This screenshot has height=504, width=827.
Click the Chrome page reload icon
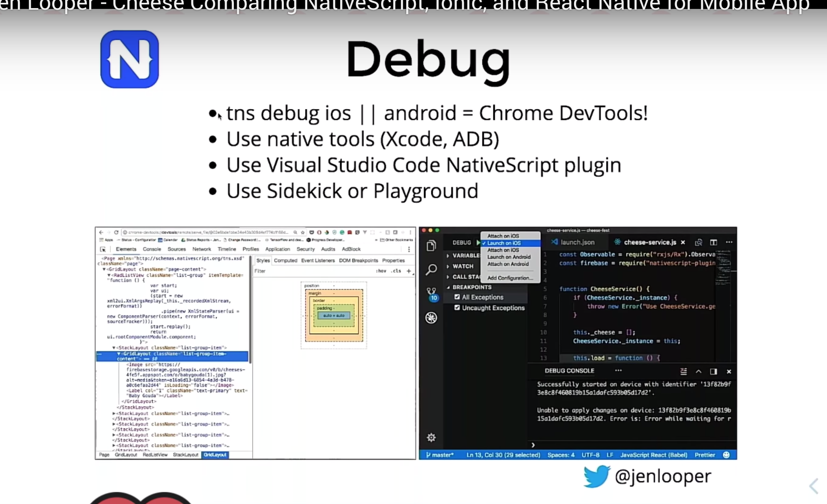click(116, 233)
